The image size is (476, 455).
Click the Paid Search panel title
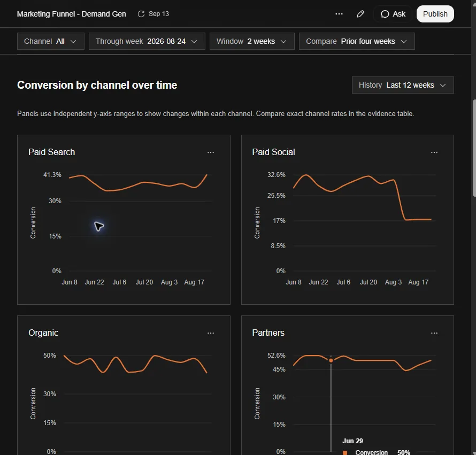tap(51, 152)
